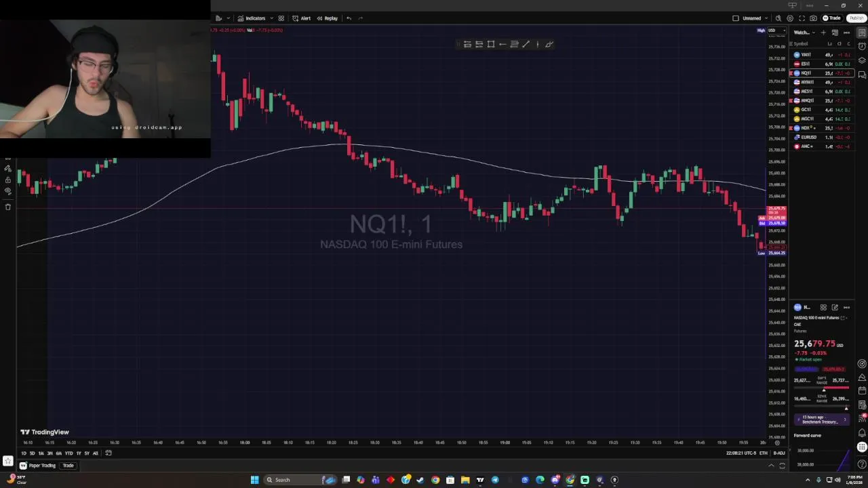
Task: Select the trend line drawing tool
Action: click(x=526, y=44)
